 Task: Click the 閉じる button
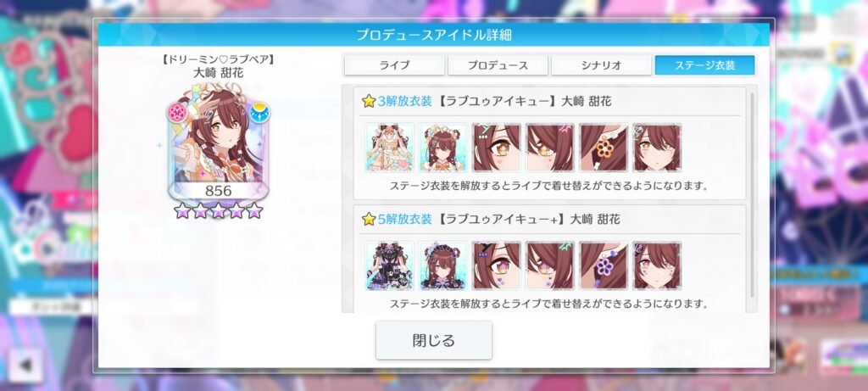tap(433, 340)
